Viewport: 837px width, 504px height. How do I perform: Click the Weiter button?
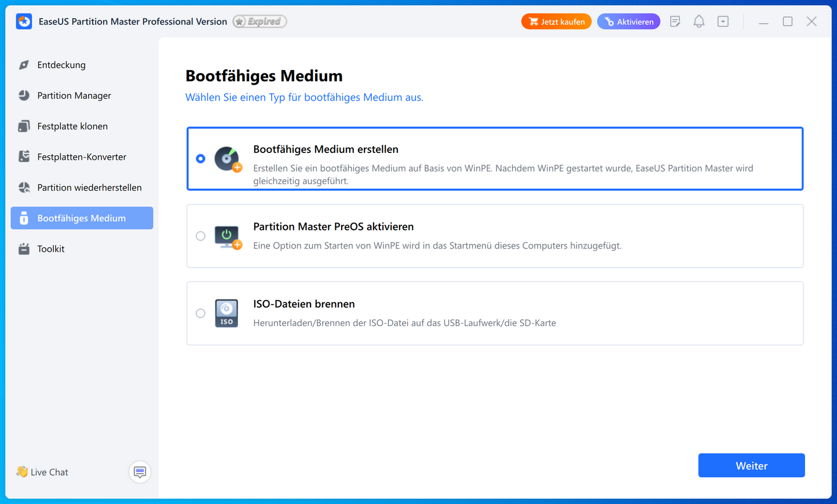click(x=751, y=466)
